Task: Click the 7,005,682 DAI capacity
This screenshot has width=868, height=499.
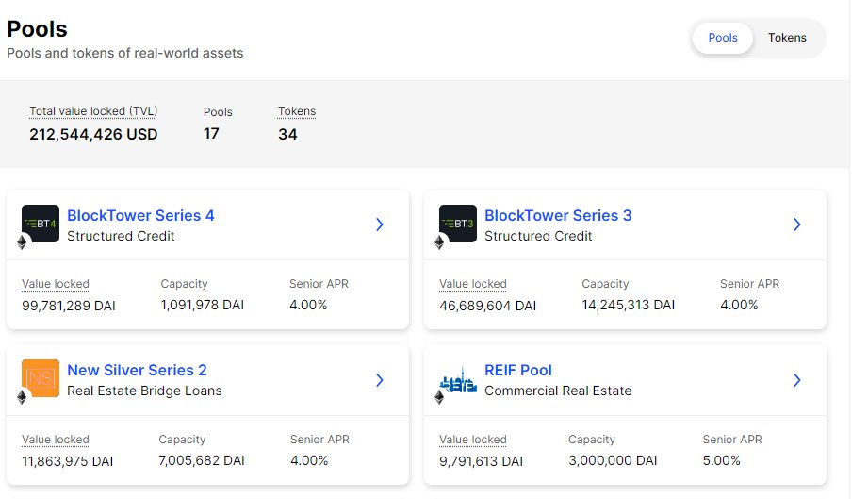Action: [202, 460]
